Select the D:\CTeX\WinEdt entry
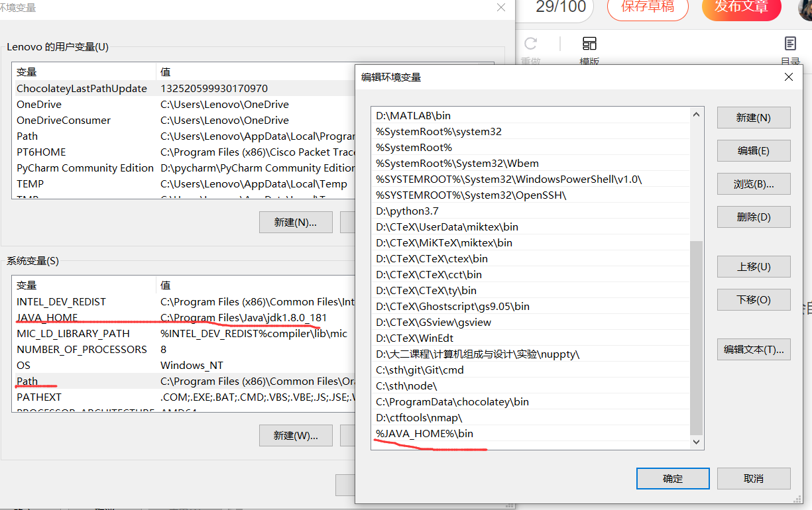Screen dimensions: 812x510 (531, 338)
